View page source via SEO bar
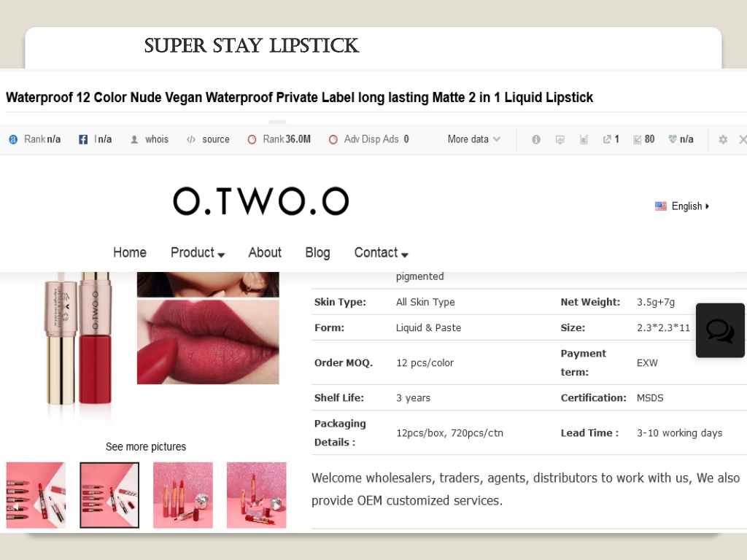The image size is (747, 560). pos(208,139)
